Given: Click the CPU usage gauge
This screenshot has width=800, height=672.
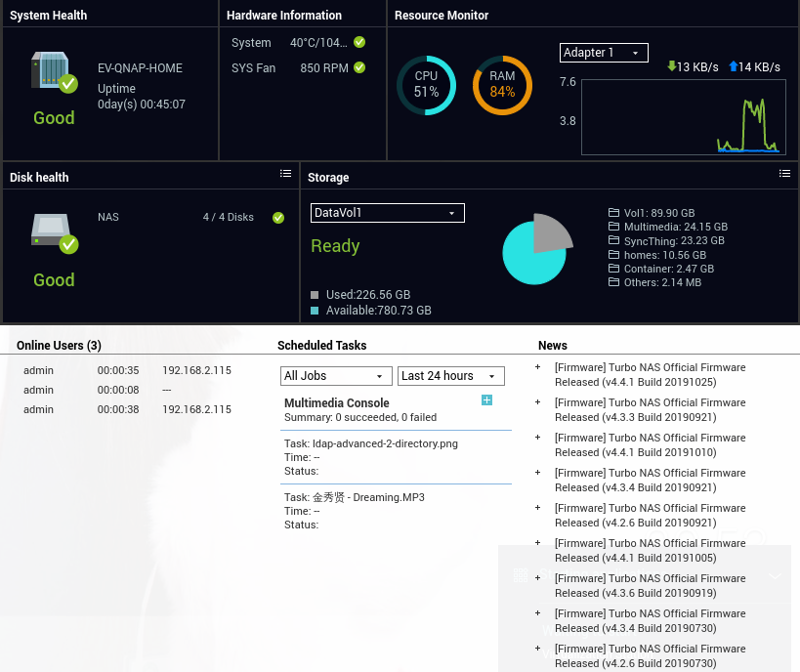Looking at the screenshot, I should click(426, 86).
